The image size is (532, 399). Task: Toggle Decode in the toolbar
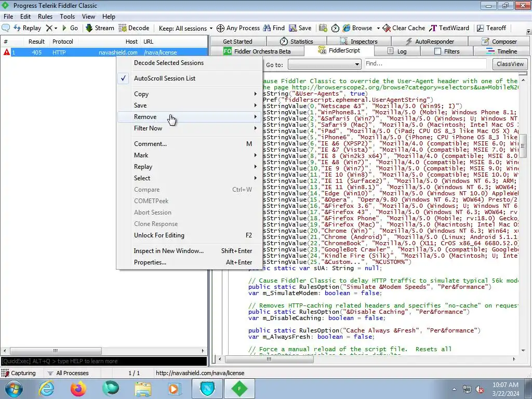[134, 28]
